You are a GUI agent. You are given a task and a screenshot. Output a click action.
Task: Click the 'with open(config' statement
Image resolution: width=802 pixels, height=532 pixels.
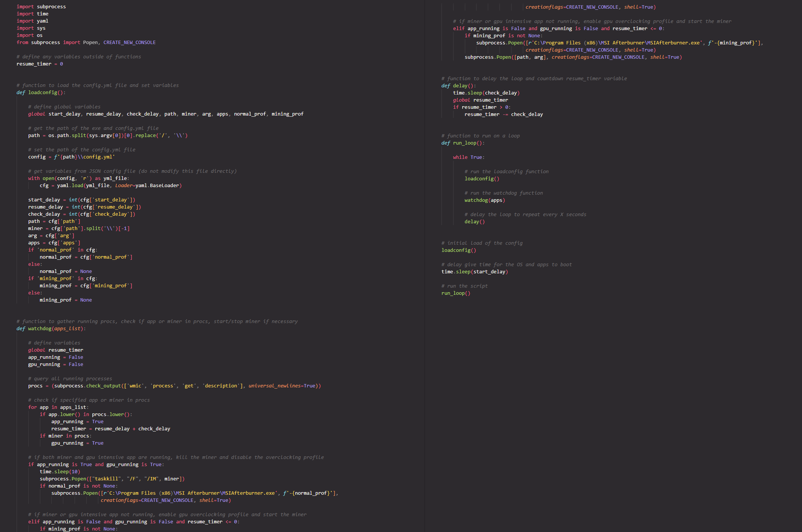[78, 178]
